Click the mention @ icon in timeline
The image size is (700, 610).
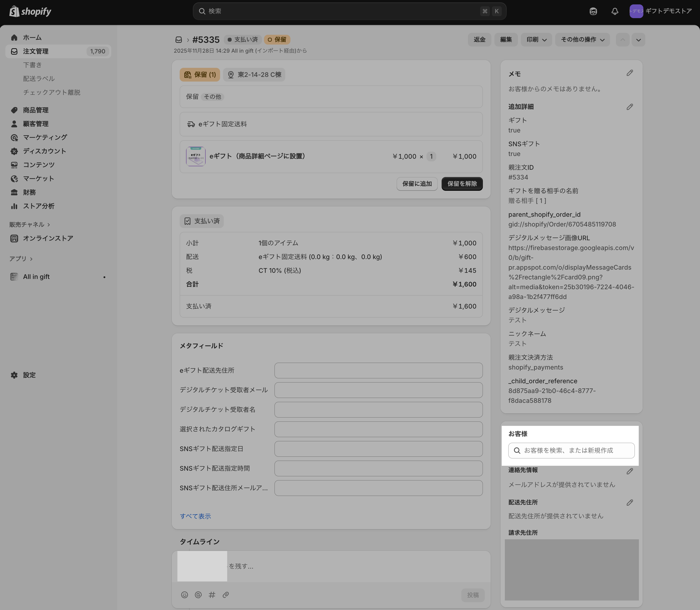point(198,595)
